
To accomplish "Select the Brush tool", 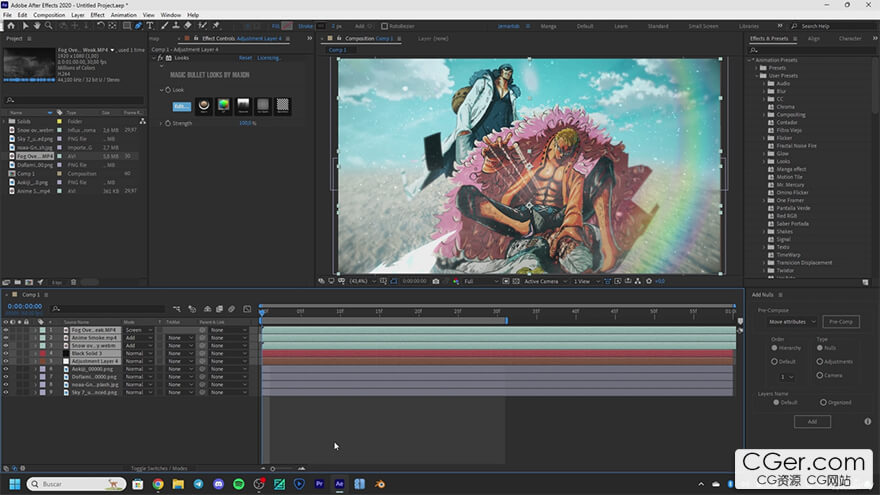I will coord(164,26).
